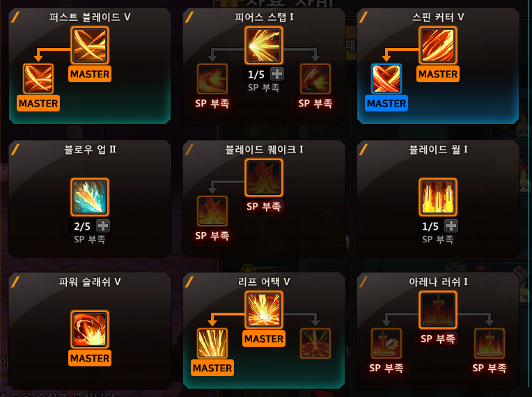Viewport: 532px width, 397px height.
Task: Click the blue-highlighted 스핀 커터 sub-skill icon
Action: coord(386,79)
